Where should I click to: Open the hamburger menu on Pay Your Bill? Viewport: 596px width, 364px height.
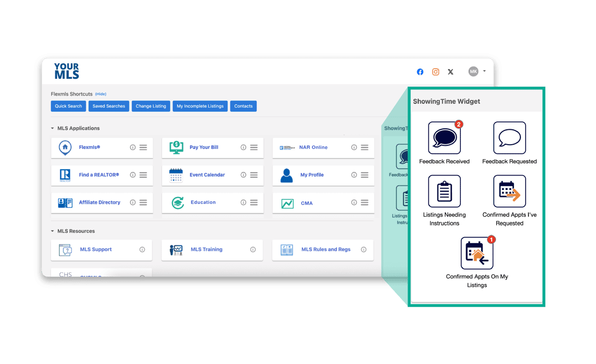pyautogui.click(x=254, y=147)
